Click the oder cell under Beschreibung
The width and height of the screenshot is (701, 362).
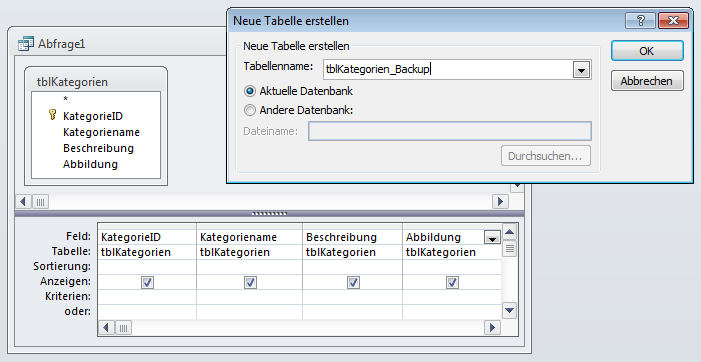(x=353, y=311)
